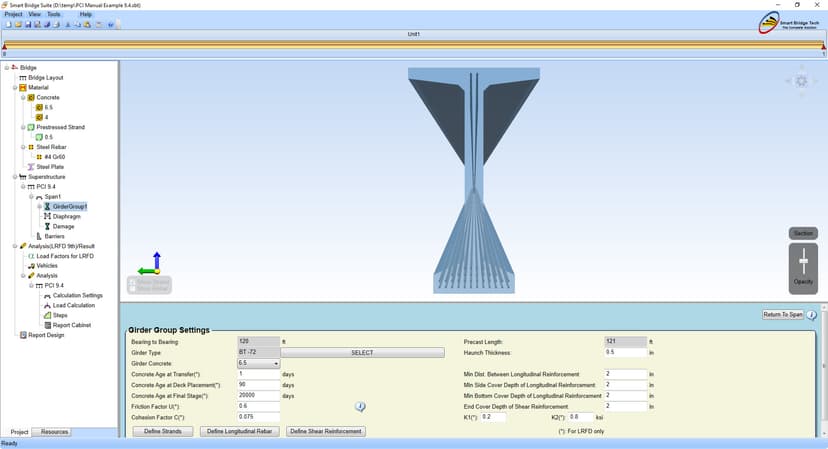
Task: Click the K1 value input field
Action: tap(493, 417)
